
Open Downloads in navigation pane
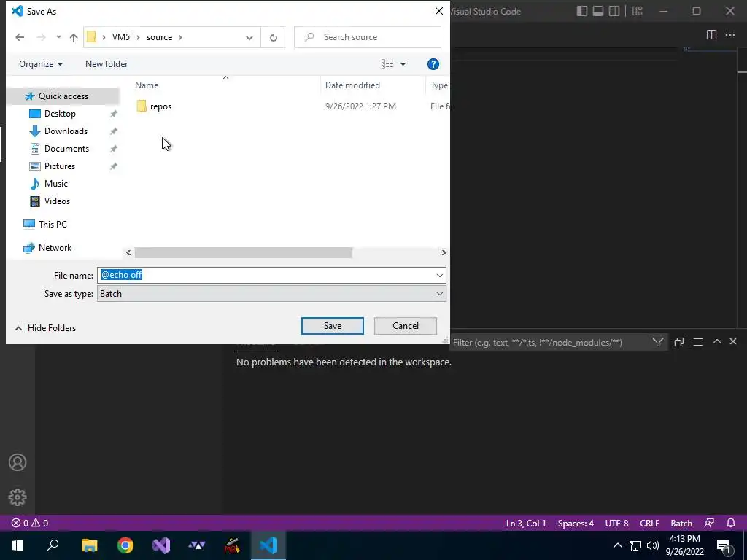pos(66,131)
